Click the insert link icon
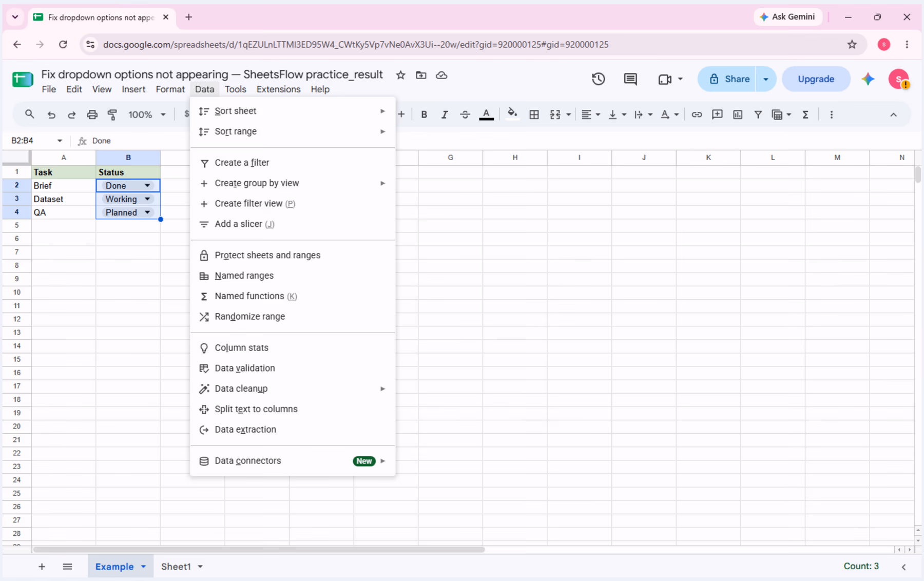Image resolution: width=924 pixels, height=581 pixels. 697,114
